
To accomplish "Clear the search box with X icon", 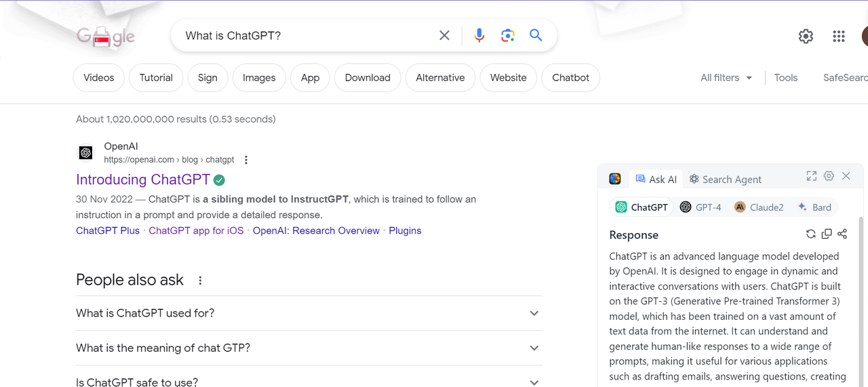I will click(x=444, y=35).
